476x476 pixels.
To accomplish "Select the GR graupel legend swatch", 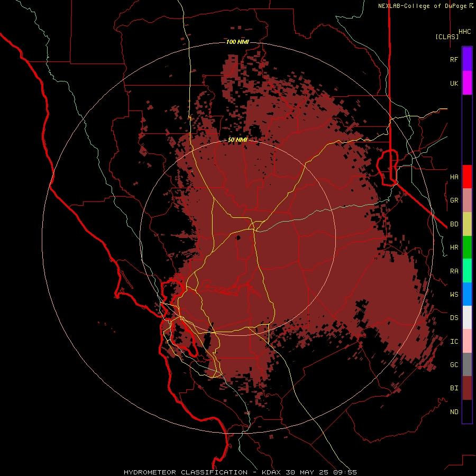I will coord(467,200).
